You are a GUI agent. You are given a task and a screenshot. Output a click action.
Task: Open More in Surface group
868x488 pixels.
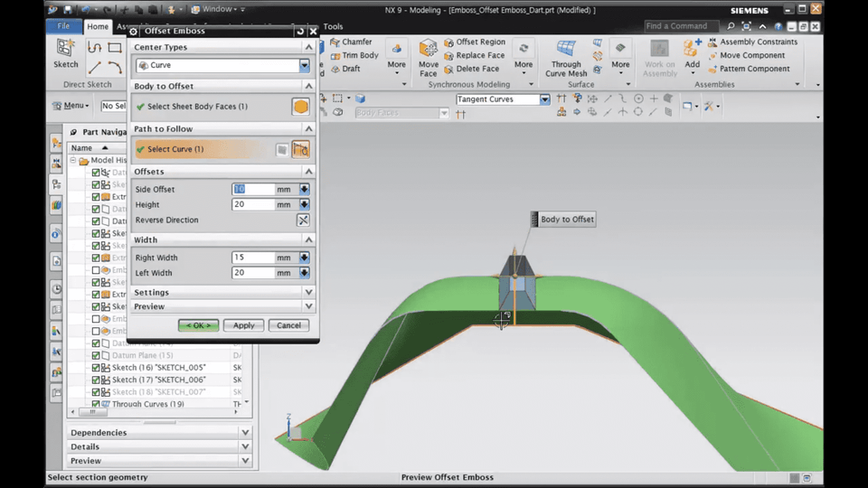pos(620,58)
